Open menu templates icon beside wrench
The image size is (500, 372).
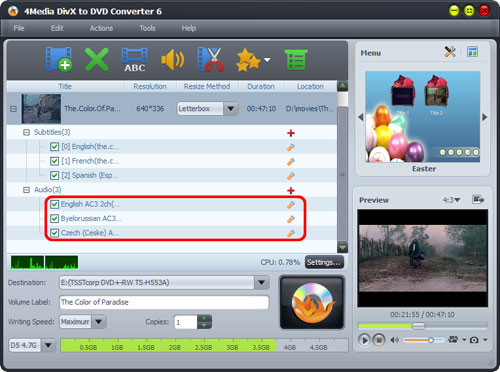472,52
